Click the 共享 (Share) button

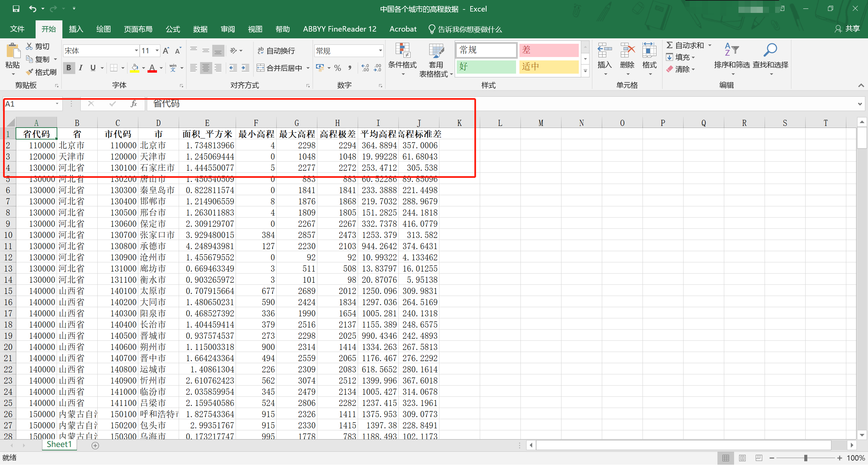click(848, 29)
